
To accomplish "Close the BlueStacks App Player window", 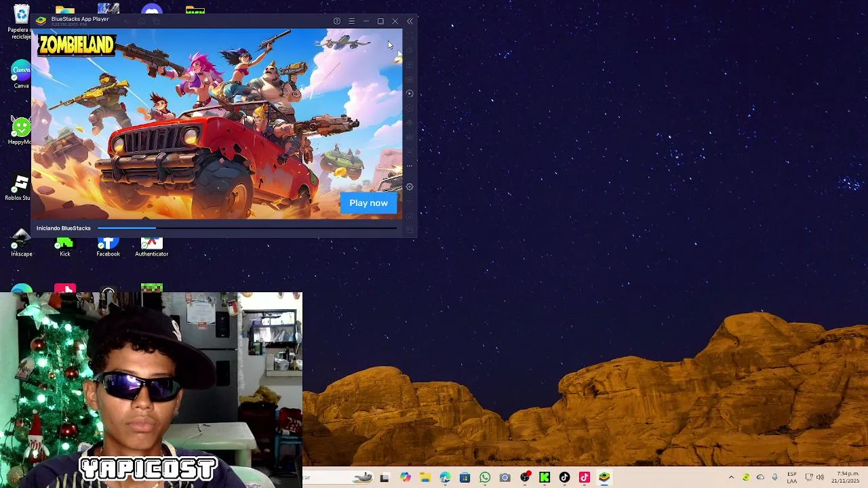I will click(x=395, y=21).
